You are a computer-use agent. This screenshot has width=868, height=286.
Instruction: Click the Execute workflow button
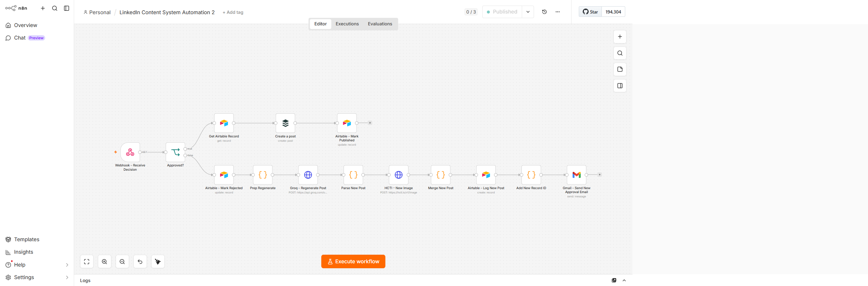353,261
